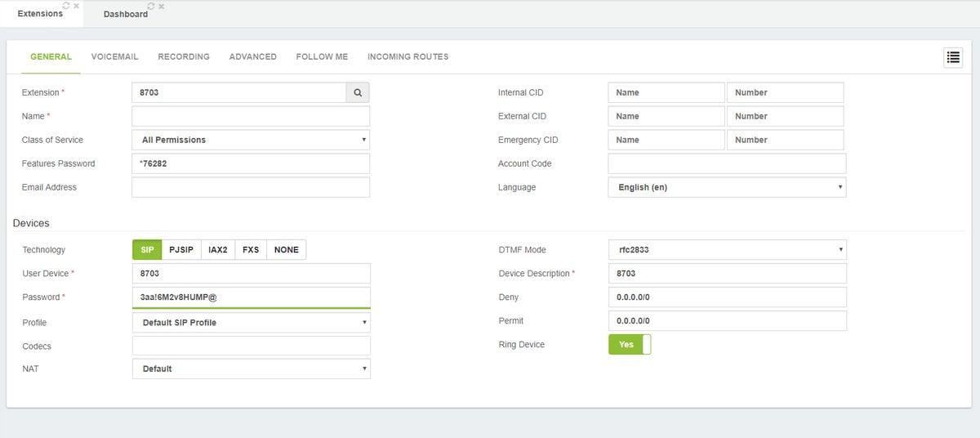Viewport: 980px width, 438px height.
Task: Open the FOLLOW ME tab
Action: (x=322, y=57)
